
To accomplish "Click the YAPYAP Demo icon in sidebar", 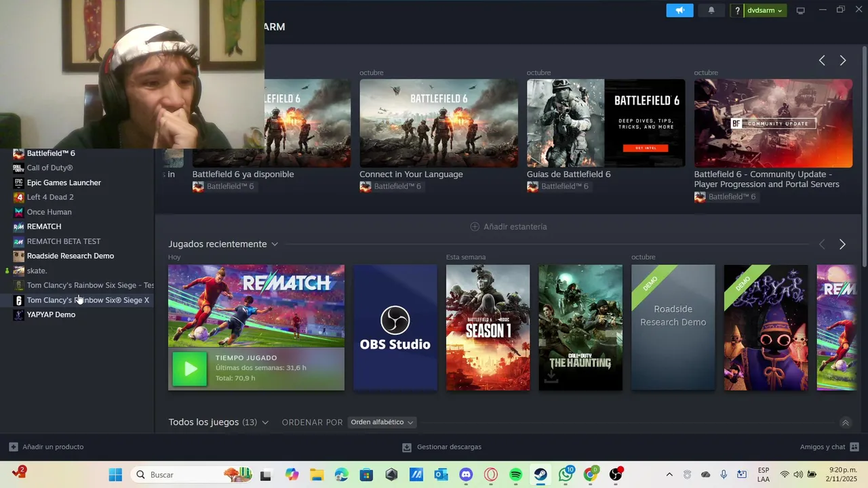I will [x=19, y=314].
